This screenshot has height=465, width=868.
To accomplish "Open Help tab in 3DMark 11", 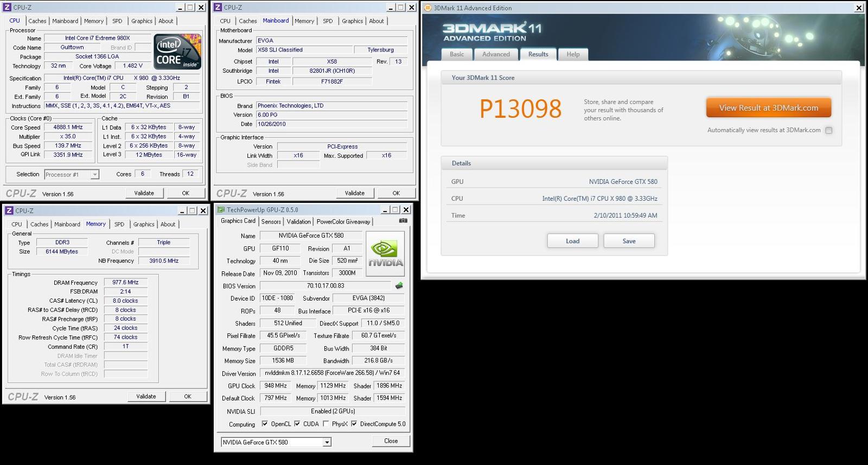I will (x=573, y=54).
